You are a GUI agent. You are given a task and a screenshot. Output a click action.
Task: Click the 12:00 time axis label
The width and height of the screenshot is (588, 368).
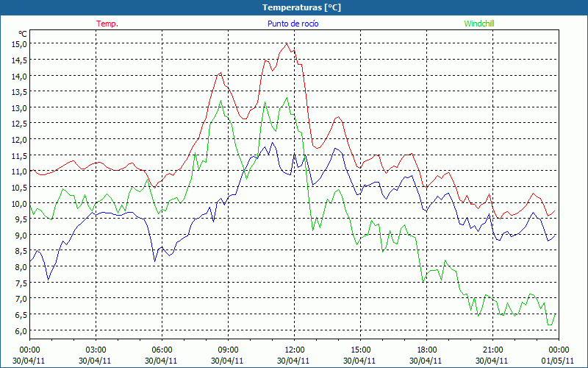(295, 350)
